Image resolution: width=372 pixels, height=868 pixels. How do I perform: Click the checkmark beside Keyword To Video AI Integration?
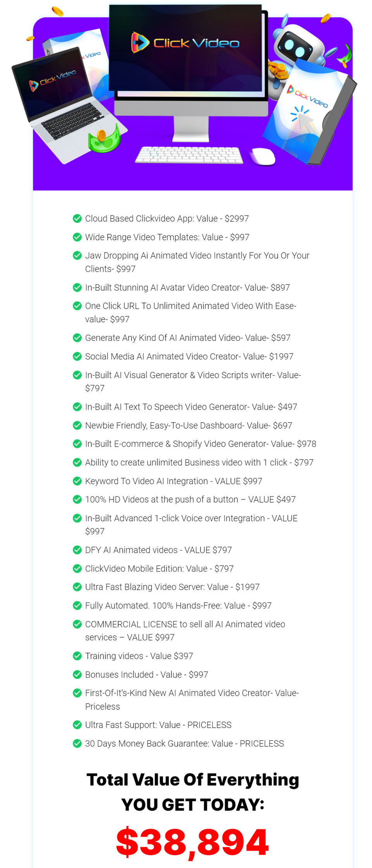77,481
